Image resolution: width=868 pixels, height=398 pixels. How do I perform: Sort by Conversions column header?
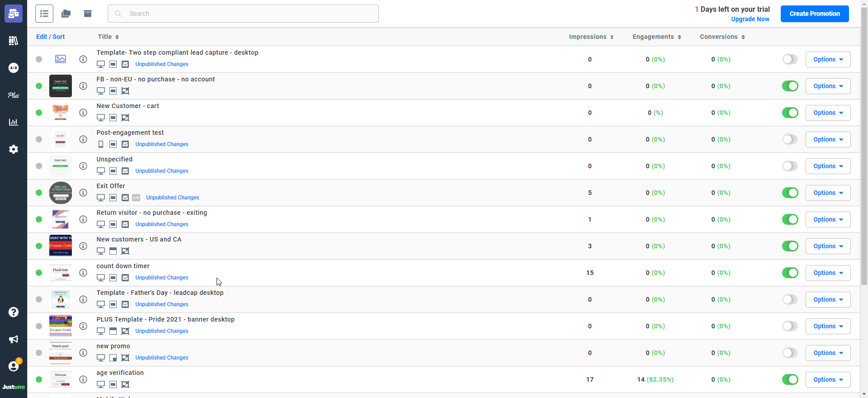pyautogui.click(x=722, y=37)
